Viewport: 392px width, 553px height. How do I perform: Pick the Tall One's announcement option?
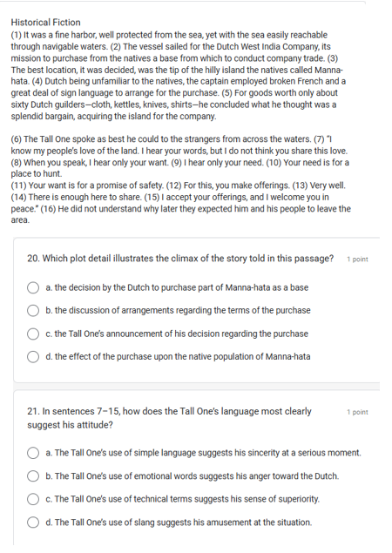coord(33,334)
